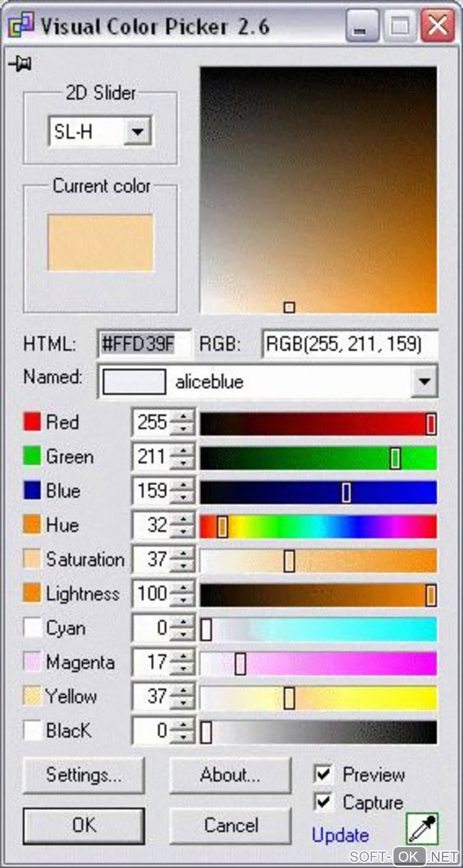The height and width of the screenshot is (868, 463).
Task: Click the Lightness value field showing 100
Action: [x=152, y=594]
